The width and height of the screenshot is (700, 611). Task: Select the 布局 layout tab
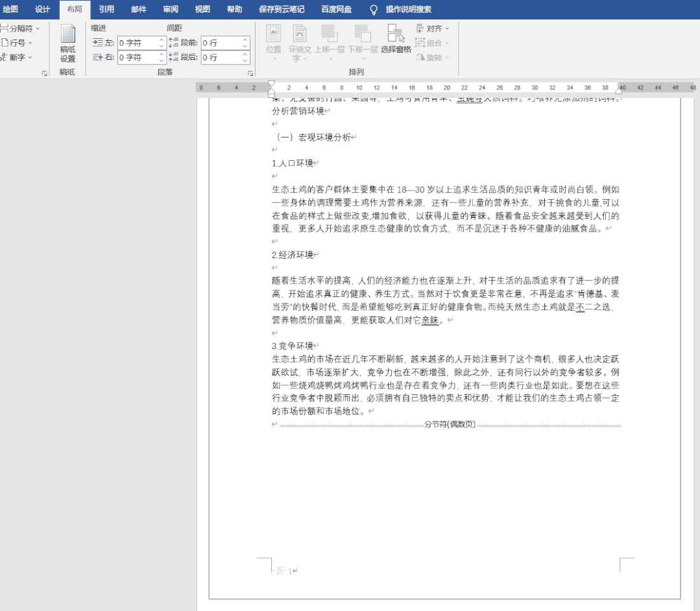[x=75, y=9]
